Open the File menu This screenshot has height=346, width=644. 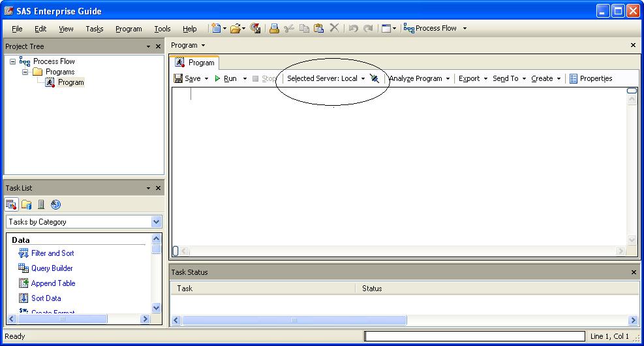click(17, 29)
